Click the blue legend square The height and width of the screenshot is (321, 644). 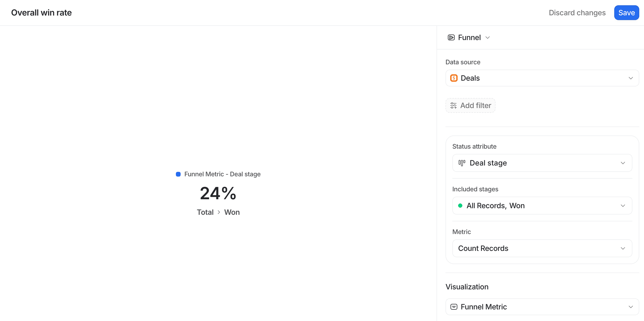(178, 174)
